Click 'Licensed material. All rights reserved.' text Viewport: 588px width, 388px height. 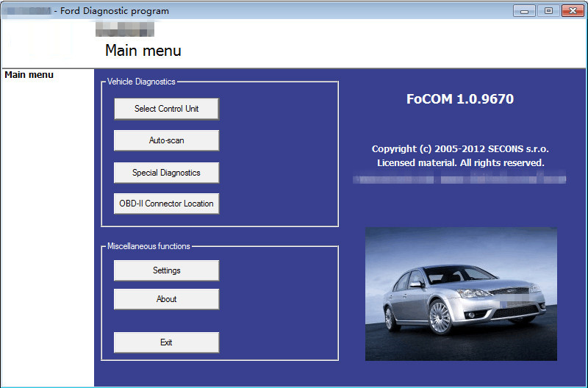tap(461, 162)
